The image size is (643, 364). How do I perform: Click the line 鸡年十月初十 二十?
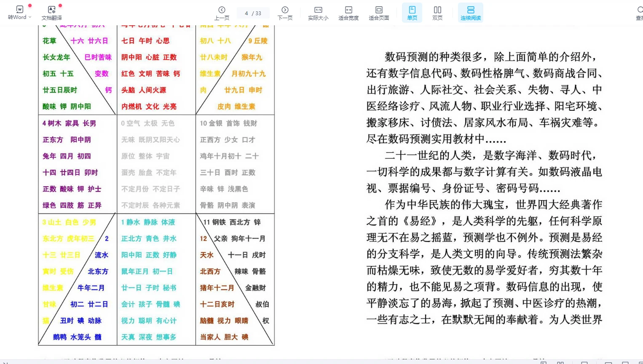pyautogui.click(x=229, y=156)
